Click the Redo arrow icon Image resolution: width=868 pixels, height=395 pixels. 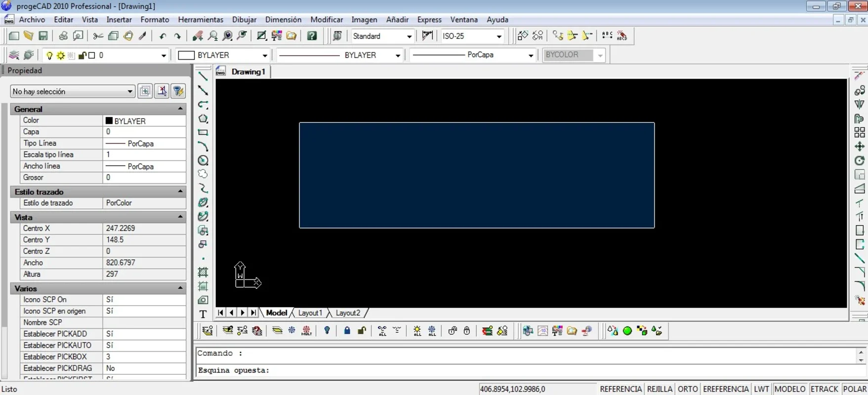177,36
